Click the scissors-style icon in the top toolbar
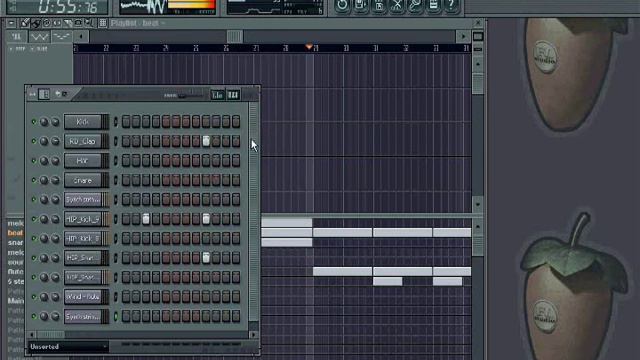This screenshot has height=360, width=640. tap(397, 5)
